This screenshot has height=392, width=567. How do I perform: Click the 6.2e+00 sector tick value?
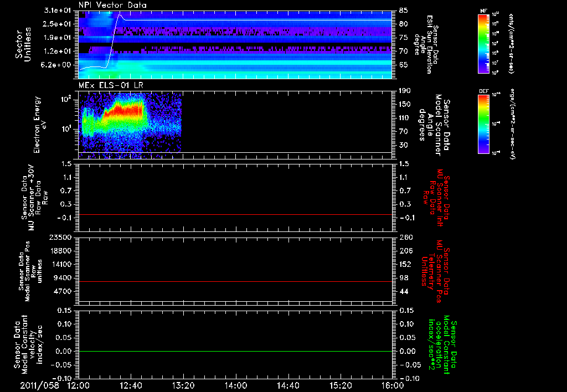click(x=57, y=65)
